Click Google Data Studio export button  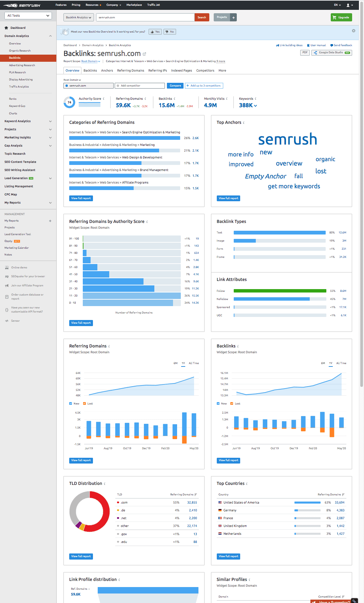click(331, 53)
